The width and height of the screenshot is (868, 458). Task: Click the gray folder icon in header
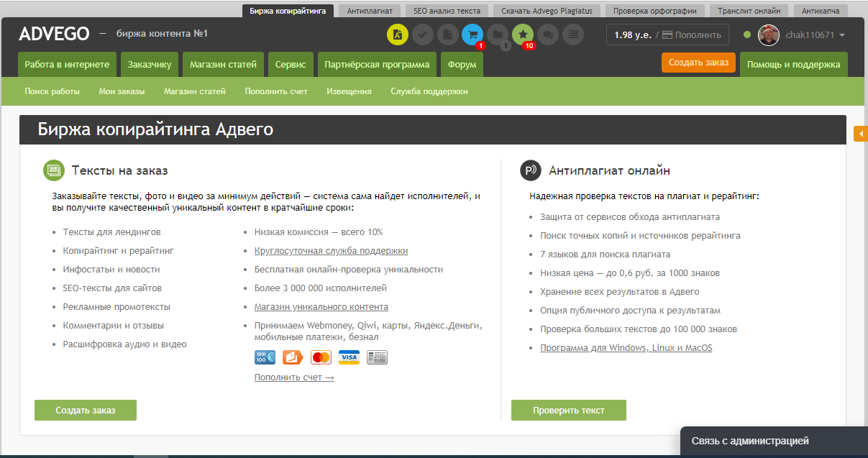[x=498, y=35]
